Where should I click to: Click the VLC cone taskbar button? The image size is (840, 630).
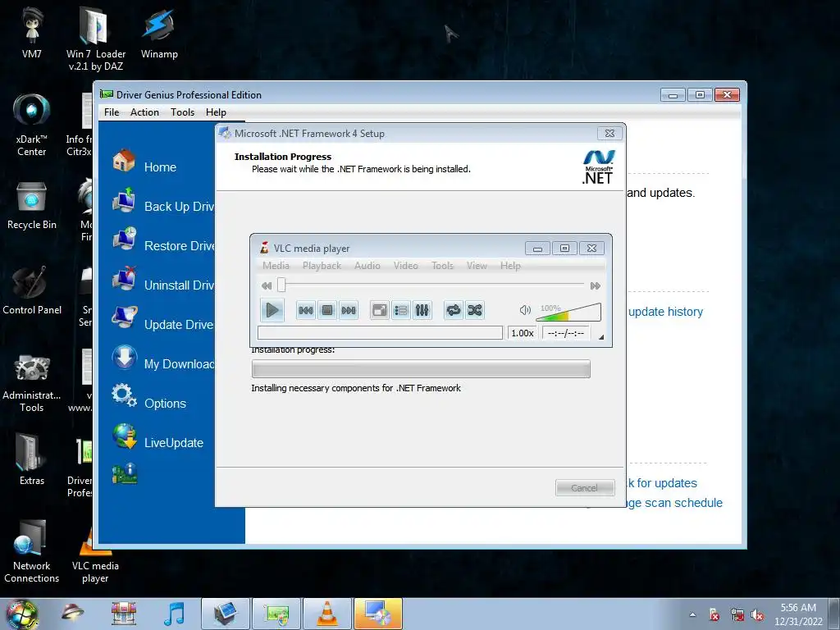click(327, 614)
